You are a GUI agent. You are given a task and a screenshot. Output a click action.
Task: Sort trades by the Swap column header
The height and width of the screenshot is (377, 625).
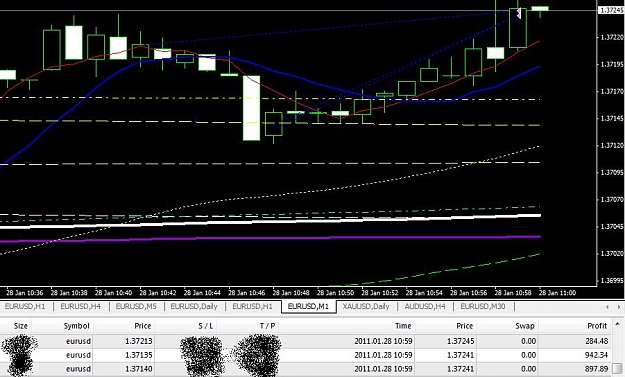click(525, 326)
